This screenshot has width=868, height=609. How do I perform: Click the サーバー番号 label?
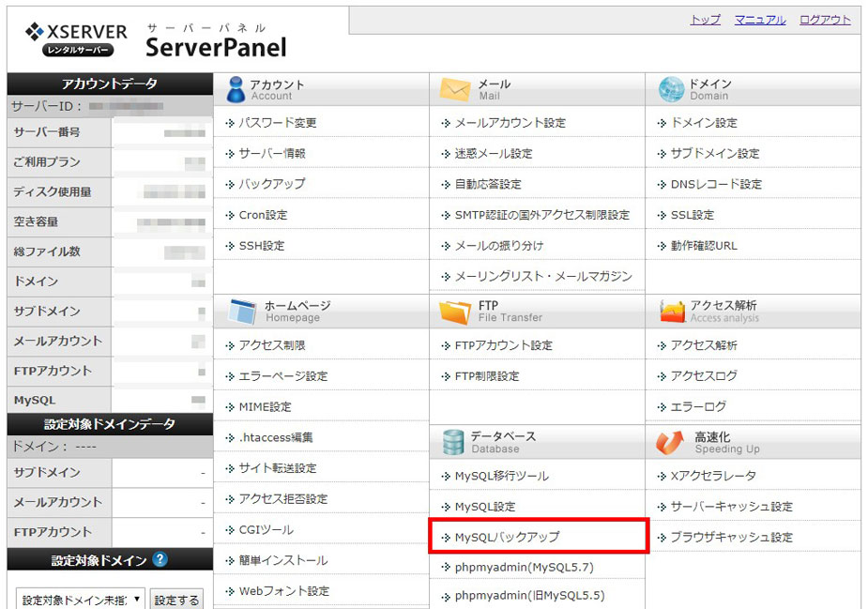click(x=47, y=132)
